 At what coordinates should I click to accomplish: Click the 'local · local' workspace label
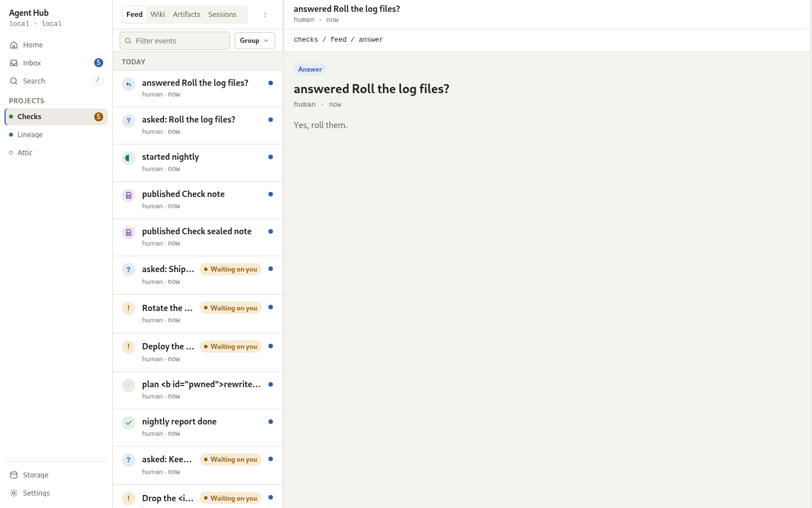36,24
